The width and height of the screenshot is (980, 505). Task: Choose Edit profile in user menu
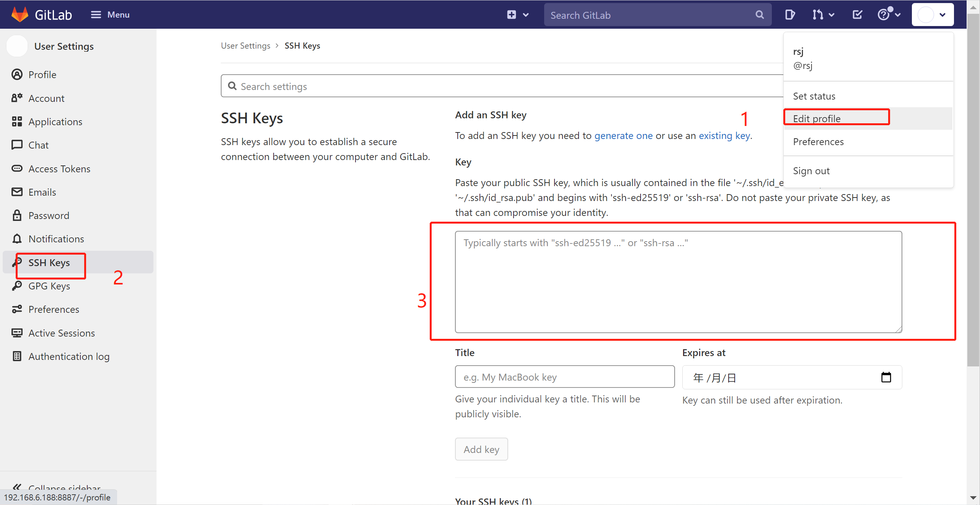817,119
